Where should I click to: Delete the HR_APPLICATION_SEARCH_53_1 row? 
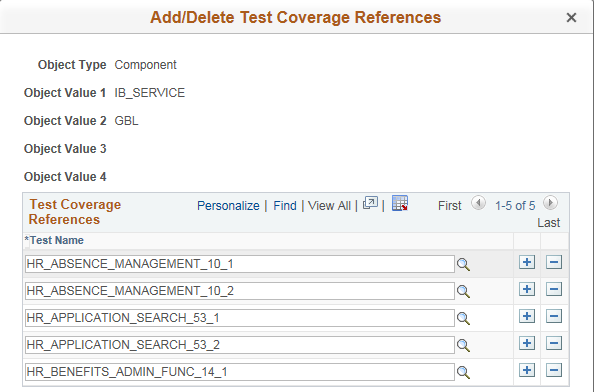click(x=554, y=316)
